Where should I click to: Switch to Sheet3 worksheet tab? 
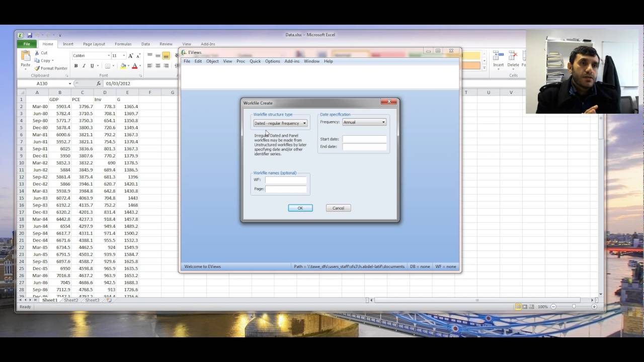pos(92,300)
